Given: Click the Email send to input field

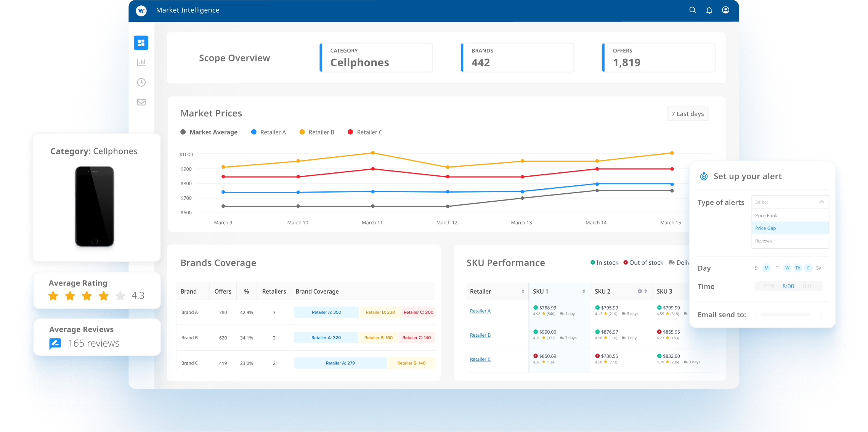Looking at the screenshot, I should tap(788, 315).
